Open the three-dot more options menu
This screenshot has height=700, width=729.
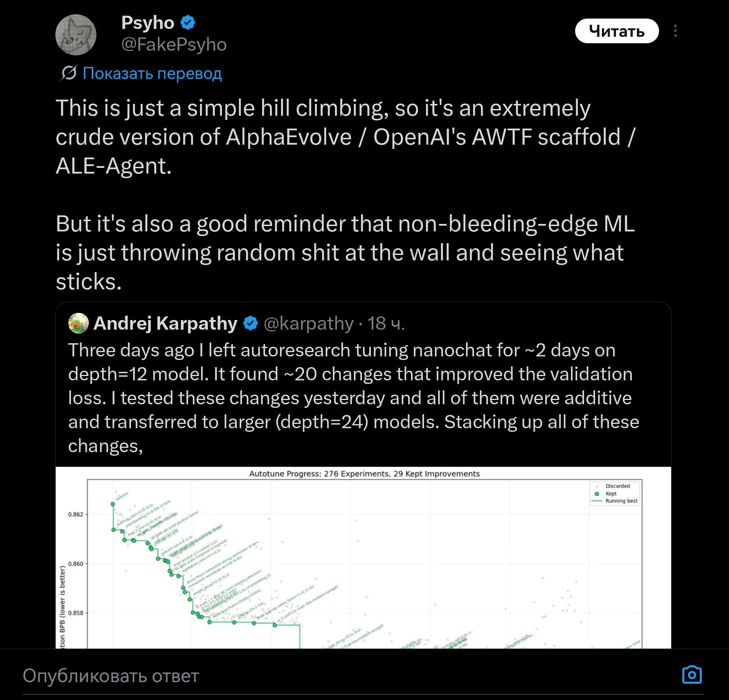pyautogui.click(x=675, y=31)
